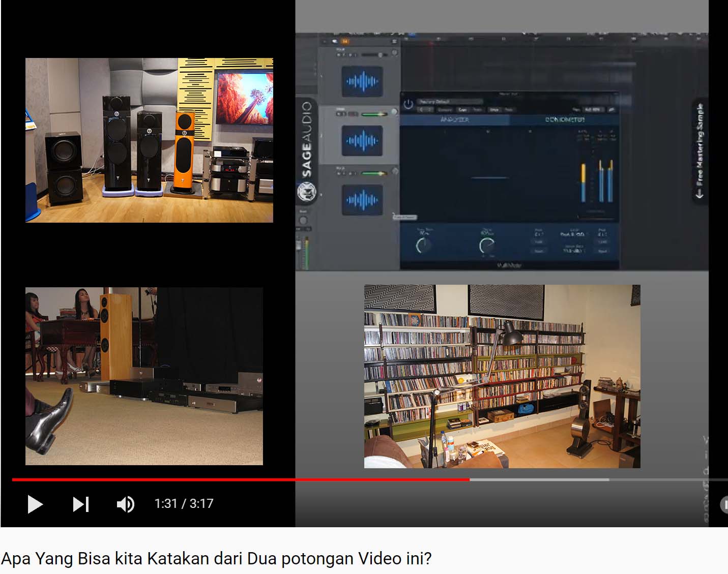Click the video title text
The width and height of the screenshot is (728, 574).
216,558
